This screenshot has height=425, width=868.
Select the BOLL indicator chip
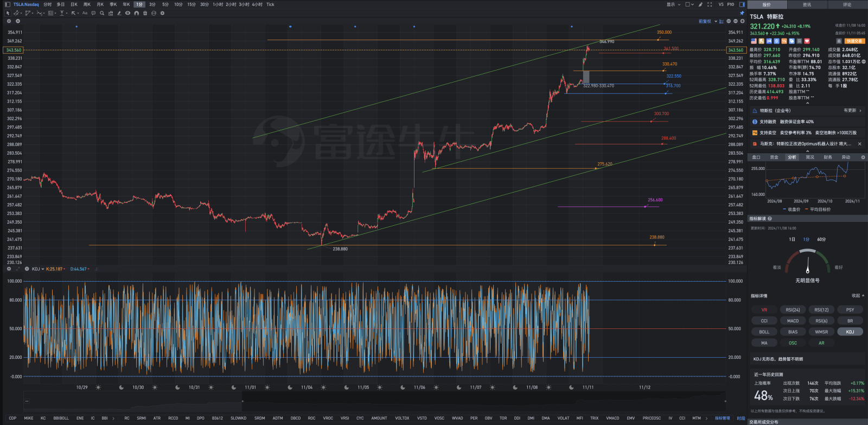(x=764, y=332)
